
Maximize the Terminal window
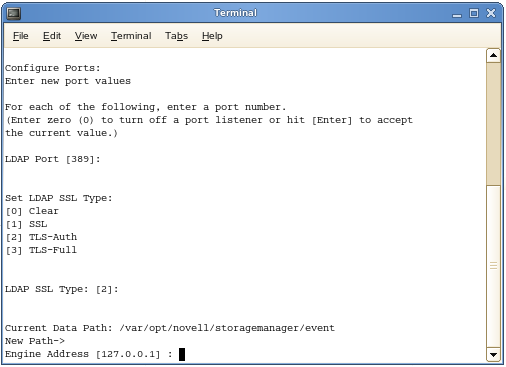pos(474,13)
